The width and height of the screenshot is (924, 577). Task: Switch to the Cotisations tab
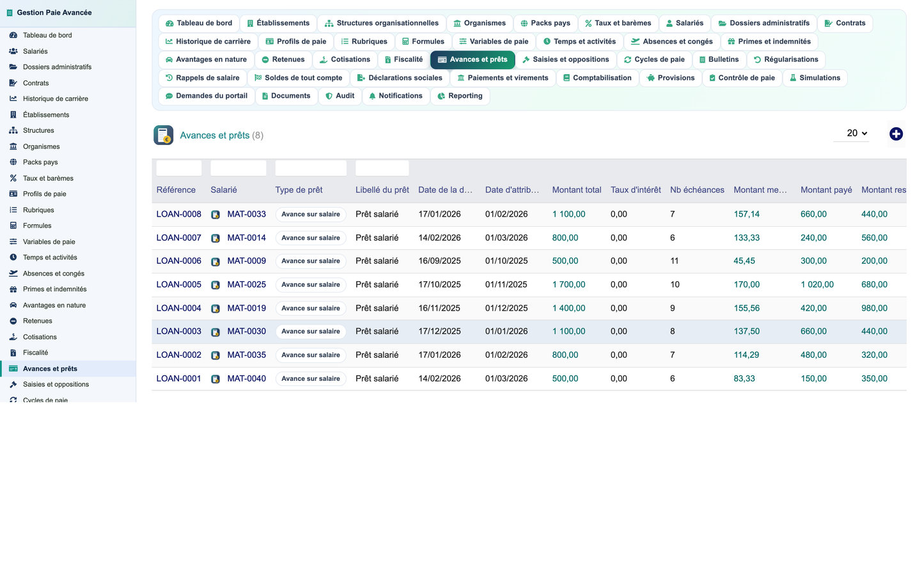click(x=345, y=60)
